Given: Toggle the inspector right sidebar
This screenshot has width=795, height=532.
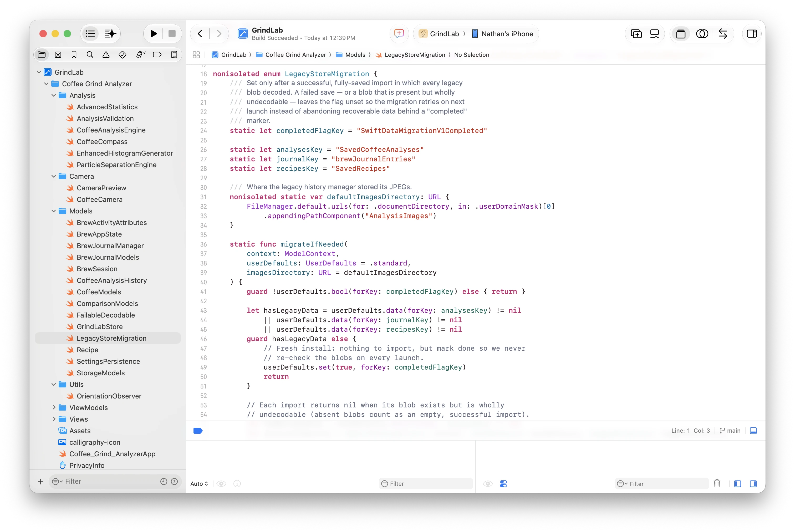Looking at the screenshot, I should [x=752, y=34].
